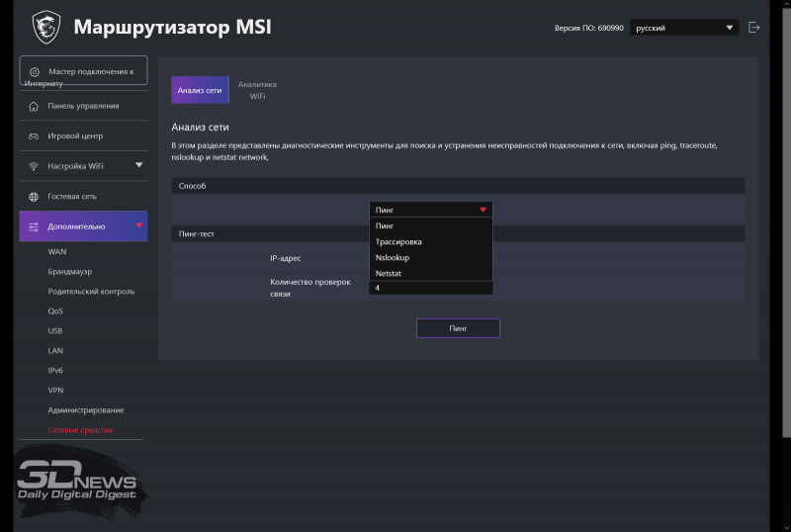Viewport: 791px width, 532px height.
Task: Open USB submenu item
Action: tap(55, 330)
